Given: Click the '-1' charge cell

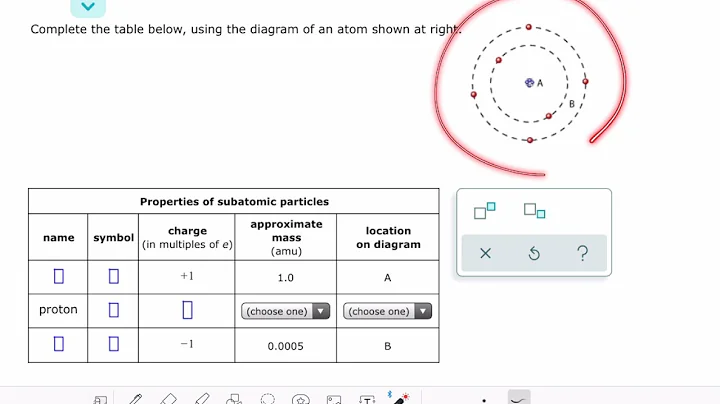Looking at the screenshot, I should click(187, 344).
